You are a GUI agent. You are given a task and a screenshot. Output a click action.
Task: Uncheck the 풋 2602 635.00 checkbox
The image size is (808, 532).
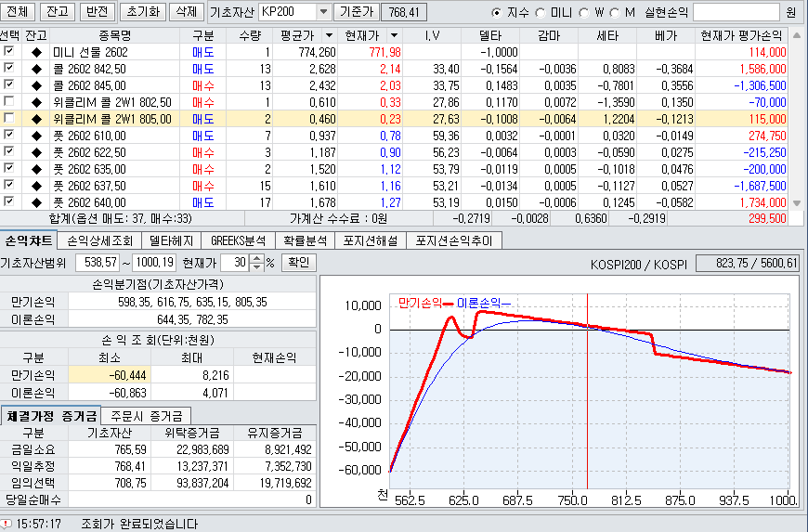pyautogui.click(x=8, y=168)
